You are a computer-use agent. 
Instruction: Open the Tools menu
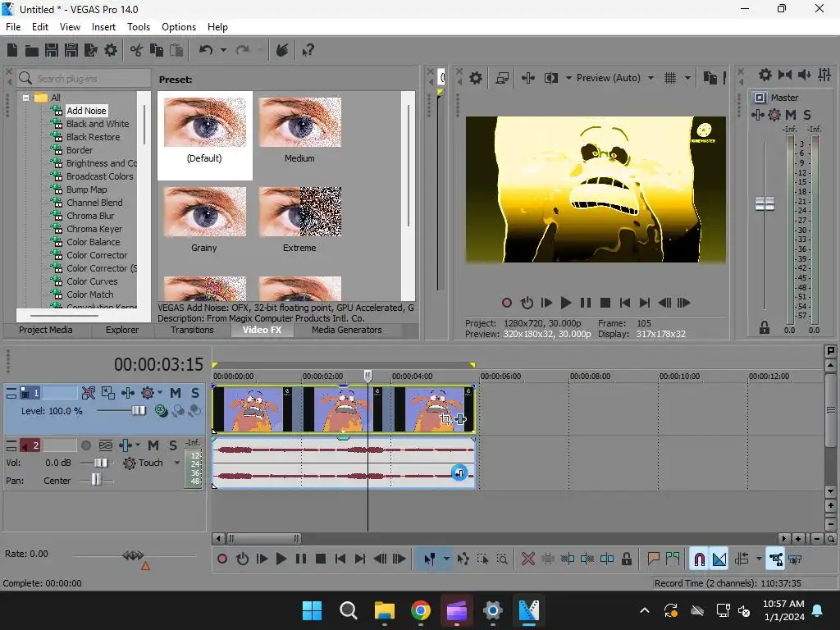click(138, 27)
